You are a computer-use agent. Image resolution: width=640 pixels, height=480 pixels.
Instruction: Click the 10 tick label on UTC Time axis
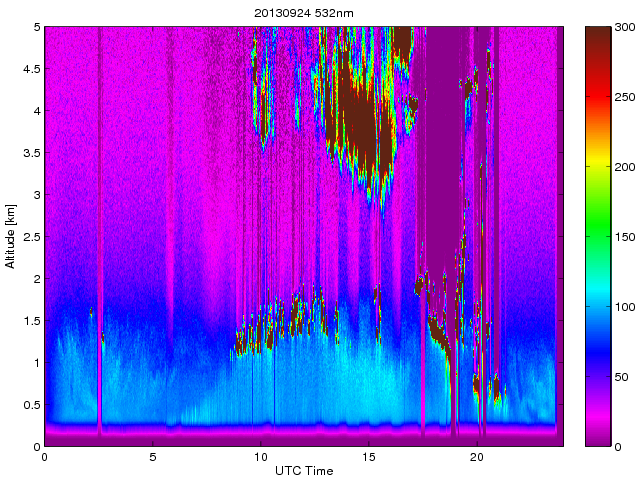(261, 457)
